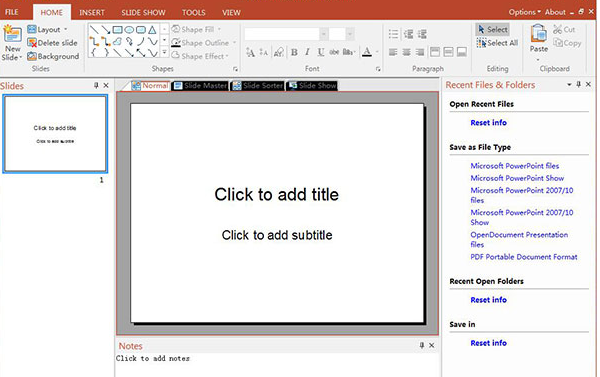Select the straight line shape
The image size is (600, 377).
94,29
